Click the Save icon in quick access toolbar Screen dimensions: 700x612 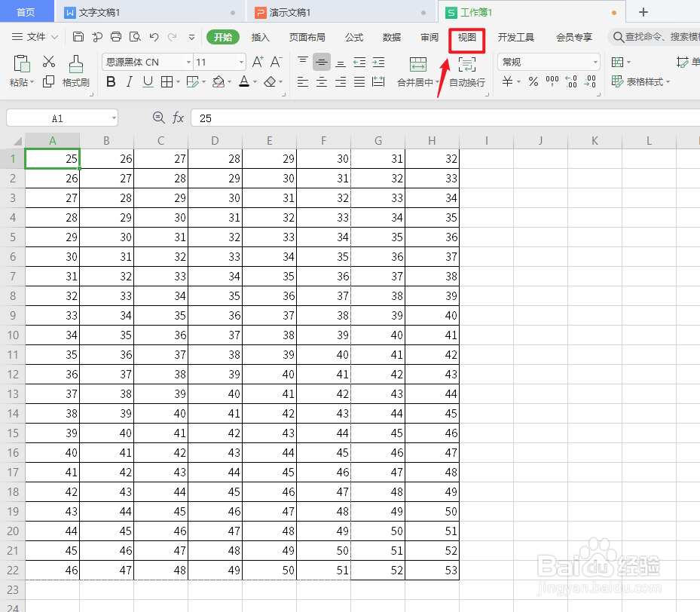(x=78, y=37)
